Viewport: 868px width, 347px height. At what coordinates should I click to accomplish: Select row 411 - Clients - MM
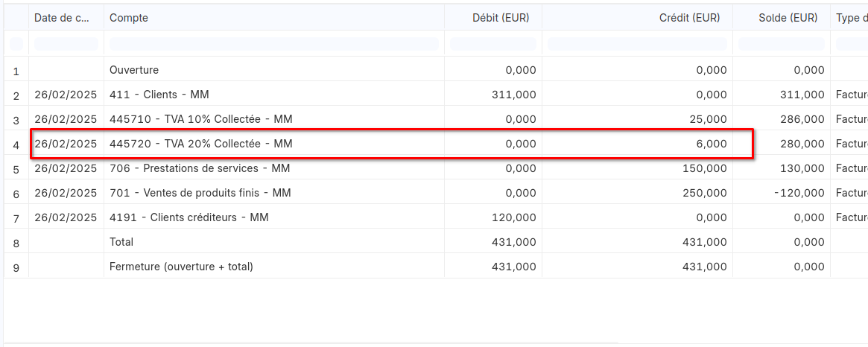pyautogui.click(x=434, y=95)
